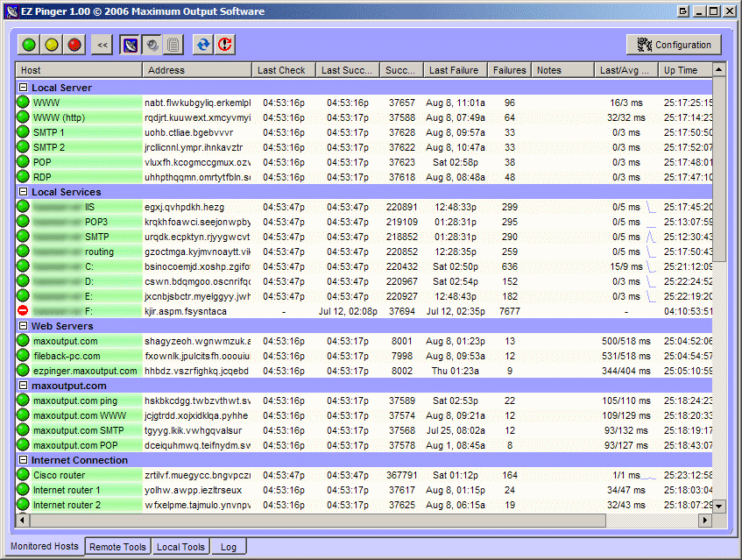The image size is (742, 560).
Task: Click the horizontal scrollbar right arrow
Action: tap(703, 521)
